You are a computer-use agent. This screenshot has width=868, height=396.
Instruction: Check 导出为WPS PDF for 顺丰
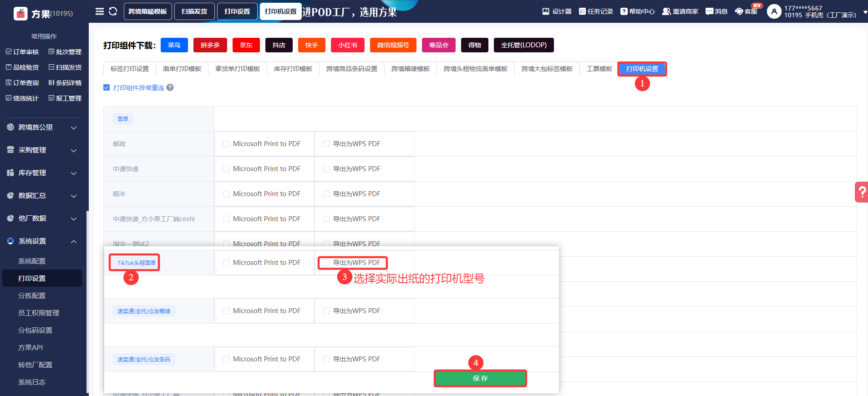pos(326,194)
